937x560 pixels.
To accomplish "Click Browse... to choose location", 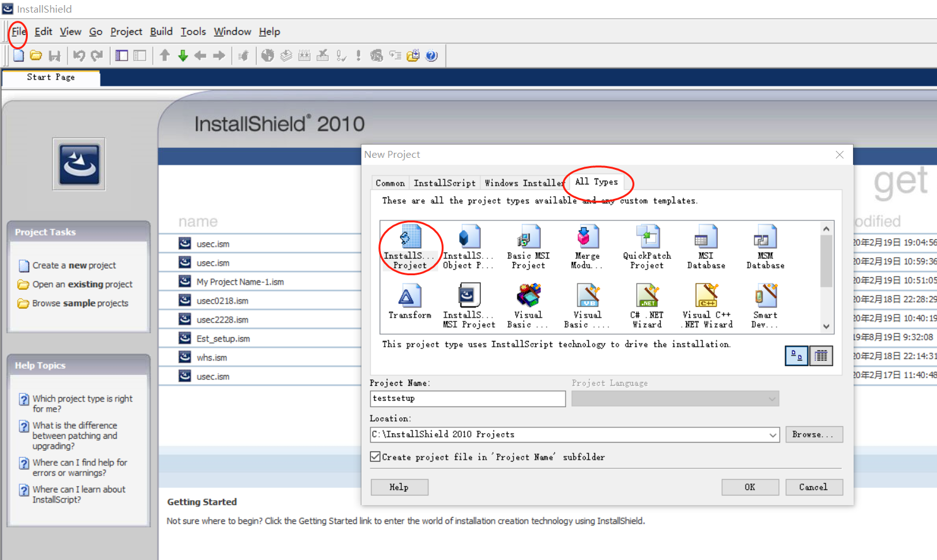I will click(813, 434).
